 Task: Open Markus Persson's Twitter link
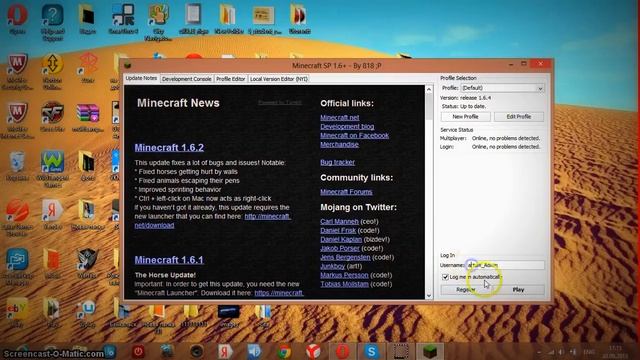pyautogui.click(x=344, y=275)
